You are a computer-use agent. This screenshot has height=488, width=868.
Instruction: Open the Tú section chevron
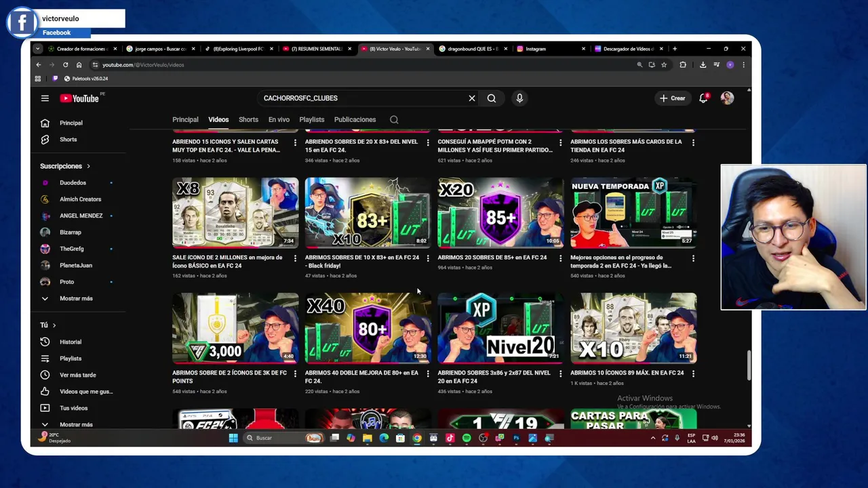pos(54,325)
